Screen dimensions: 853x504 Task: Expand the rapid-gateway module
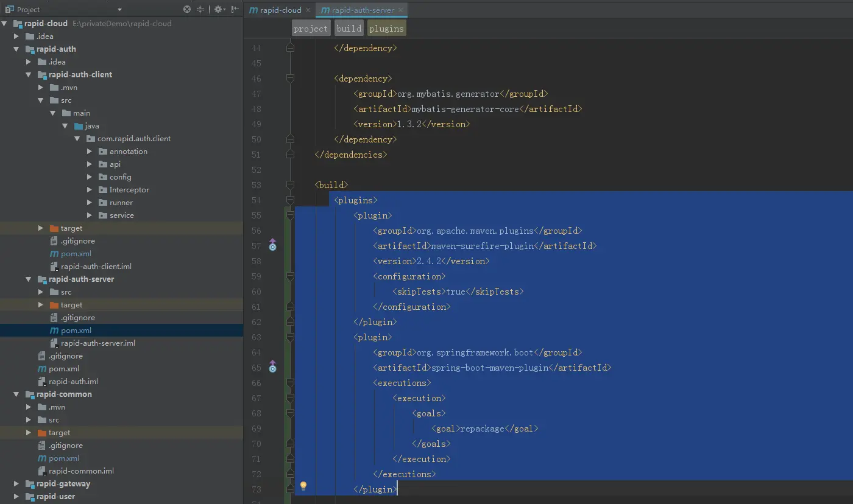[16, 484]
